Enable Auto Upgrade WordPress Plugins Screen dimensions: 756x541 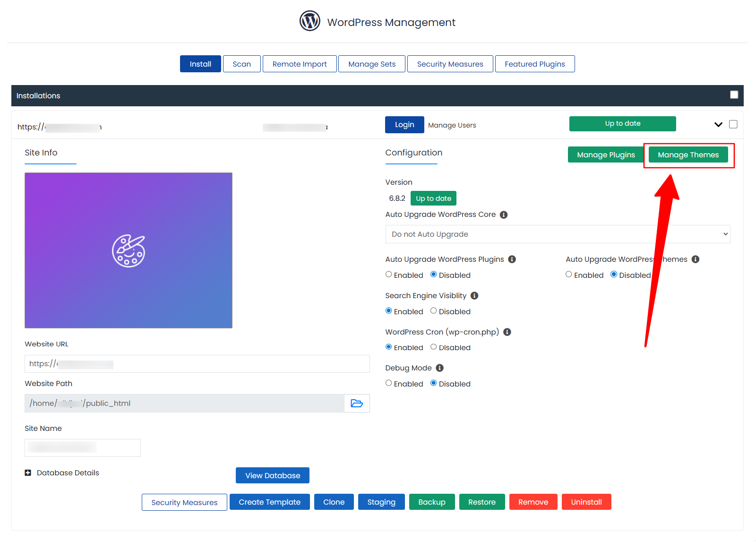click(x=389, y=275)
